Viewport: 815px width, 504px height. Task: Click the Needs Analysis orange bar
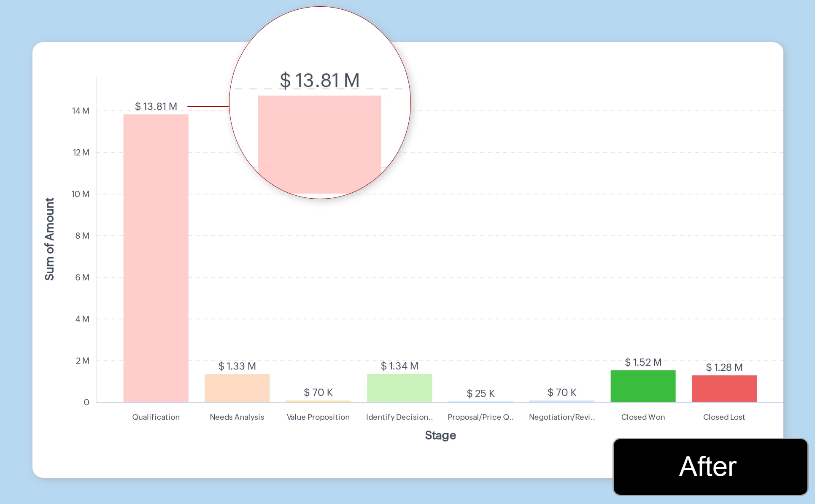tap(237, 388)
